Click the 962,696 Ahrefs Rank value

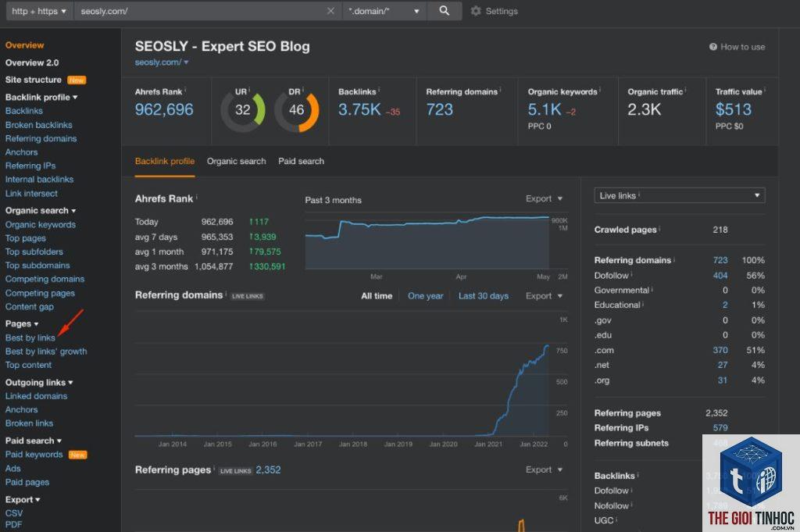tap(164, 109)
